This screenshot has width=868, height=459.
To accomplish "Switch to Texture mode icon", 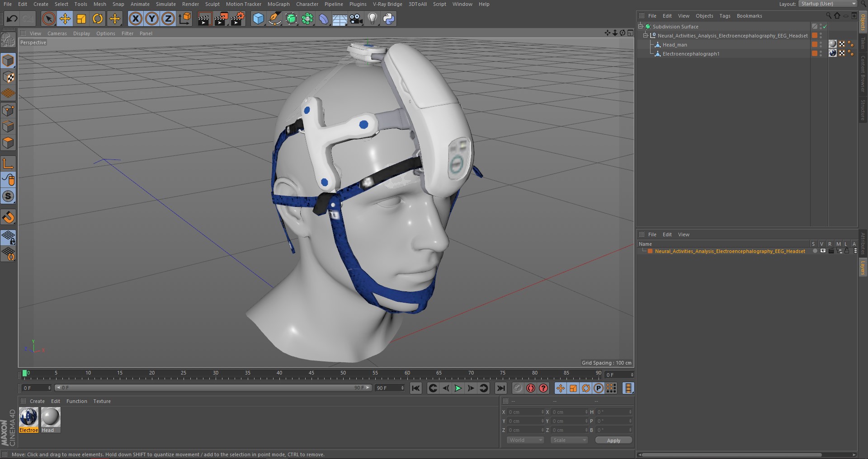I will (x=8, y=77).
